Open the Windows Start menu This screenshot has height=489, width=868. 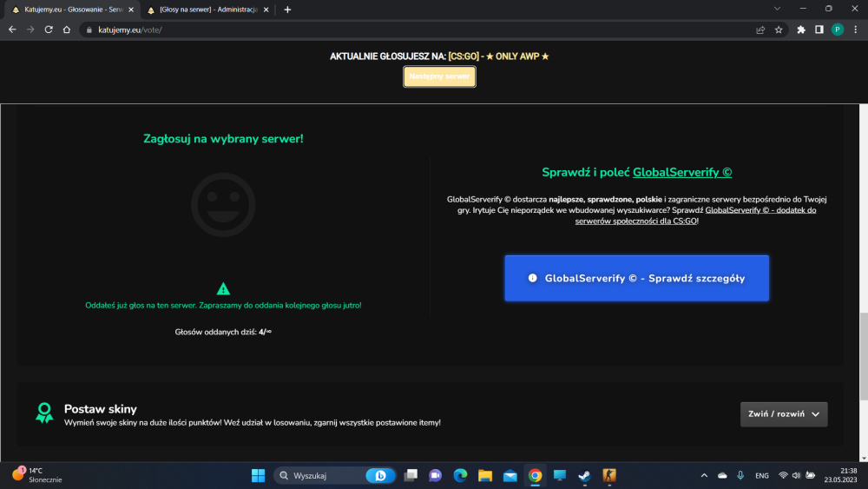coord(258,475)
